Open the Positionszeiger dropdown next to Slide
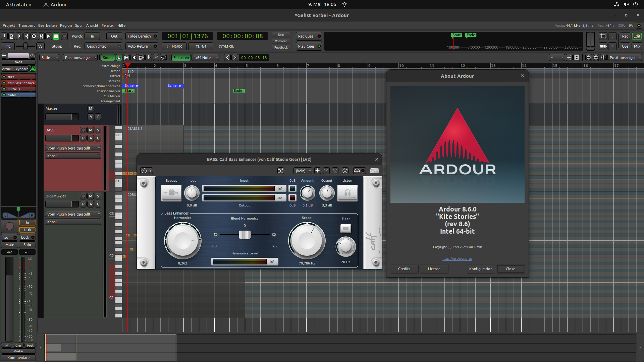Screen dimensions: 644x362 80,58
